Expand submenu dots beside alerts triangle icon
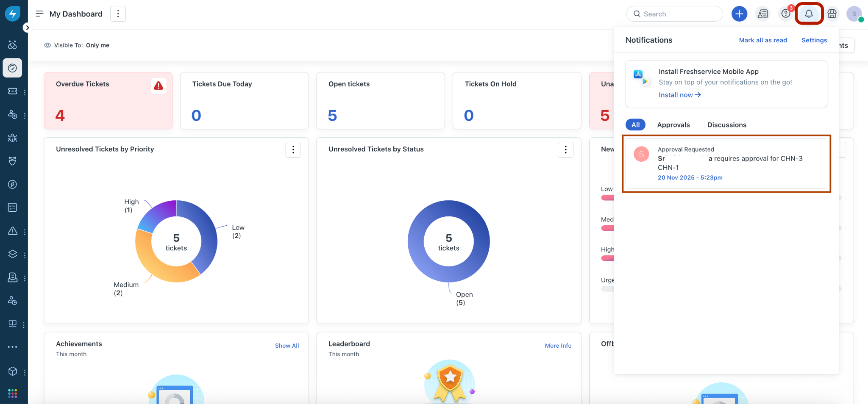The height and width of the screenshot is (404, 868). point(25,232)
